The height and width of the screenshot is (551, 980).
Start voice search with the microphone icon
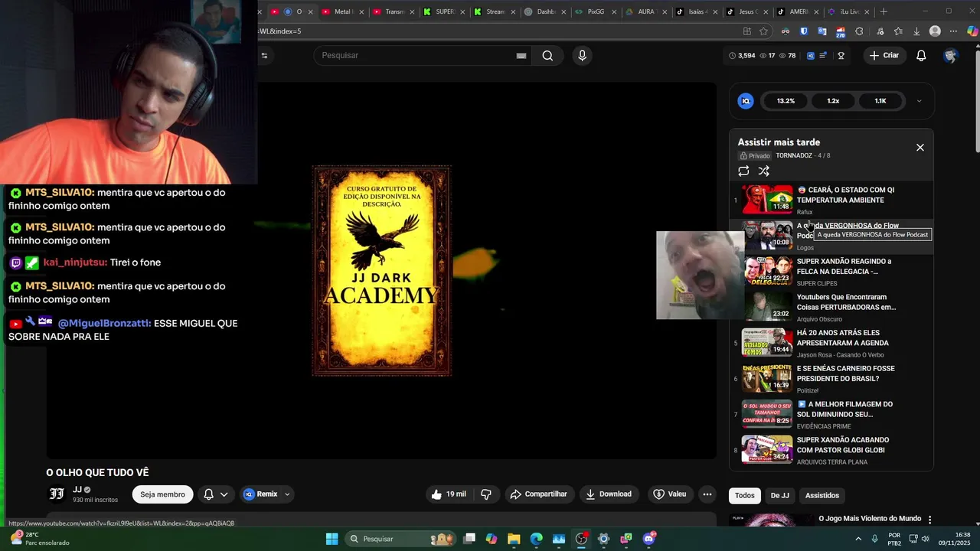(582, 55)
